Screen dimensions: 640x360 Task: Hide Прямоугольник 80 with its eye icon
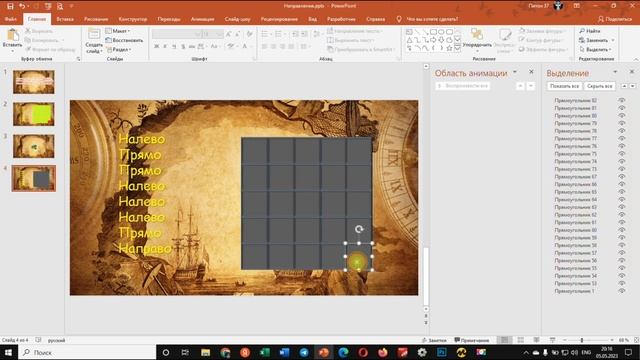coord(622,116)
